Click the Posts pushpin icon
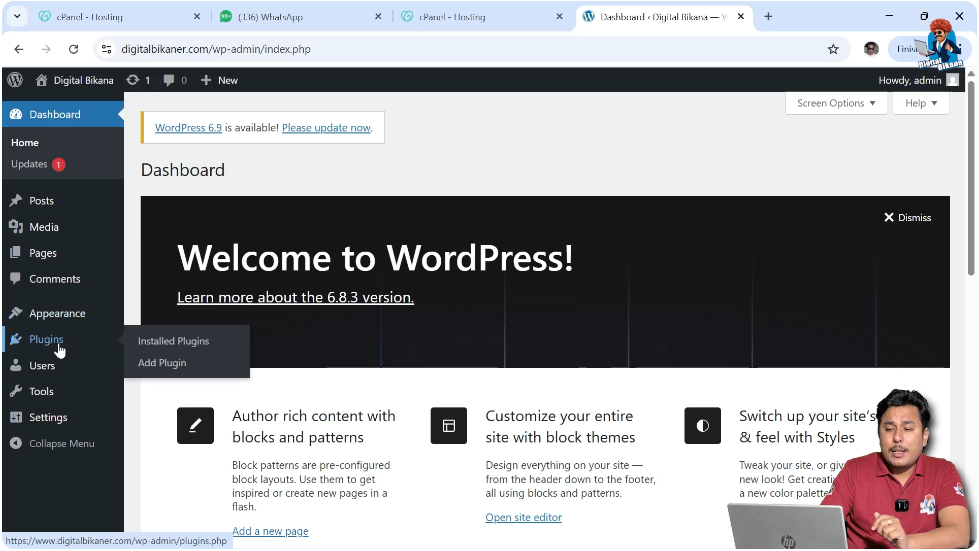The height and width of the screenshot is (551, 979). pyautogui.click(x=16, y=200)
